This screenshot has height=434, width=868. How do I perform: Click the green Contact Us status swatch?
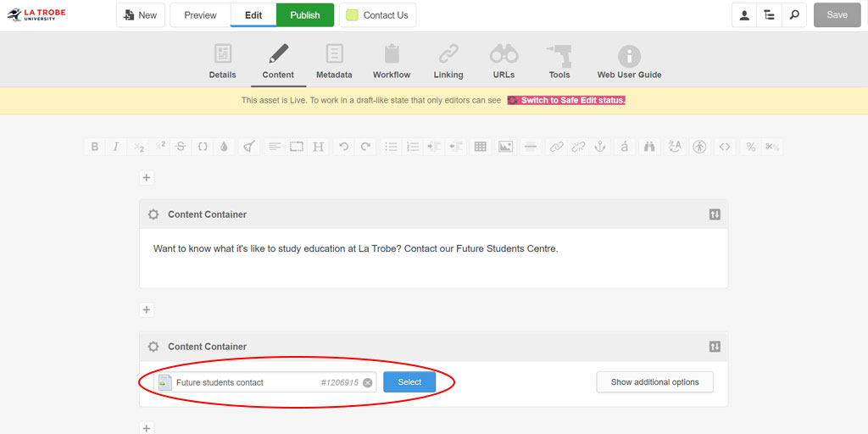pos(353,15)
